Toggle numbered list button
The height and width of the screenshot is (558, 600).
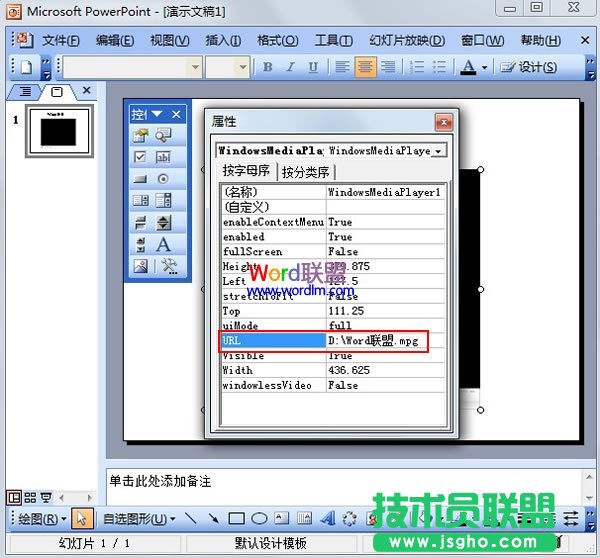tap(417, 67)
